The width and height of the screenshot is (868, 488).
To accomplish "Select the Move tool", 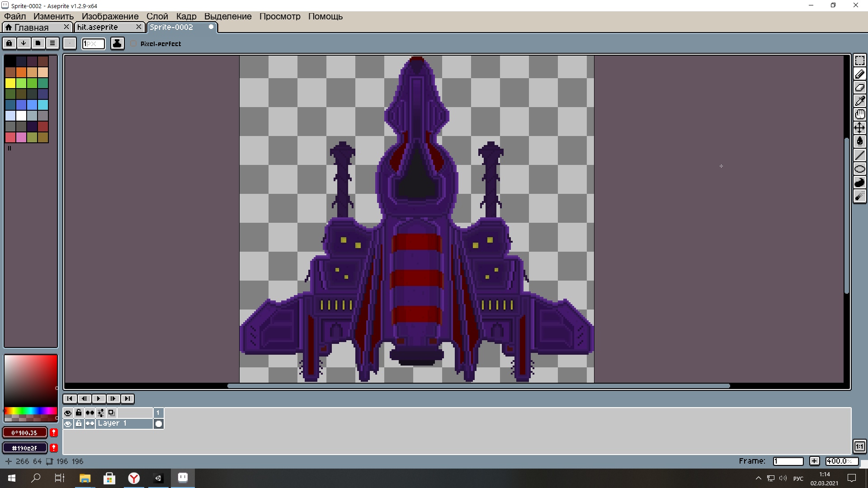I will click(859, 128).
